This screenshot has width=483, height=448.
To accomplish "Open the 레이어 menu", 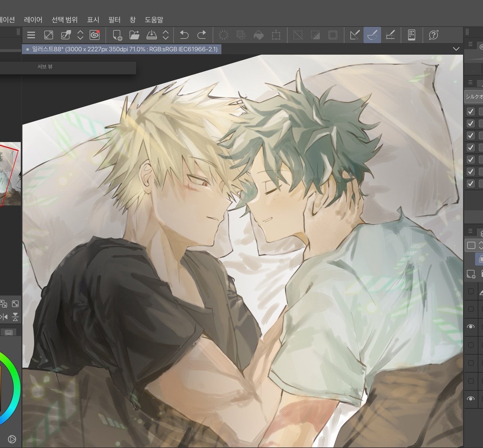I will click(x=33, y=19).
